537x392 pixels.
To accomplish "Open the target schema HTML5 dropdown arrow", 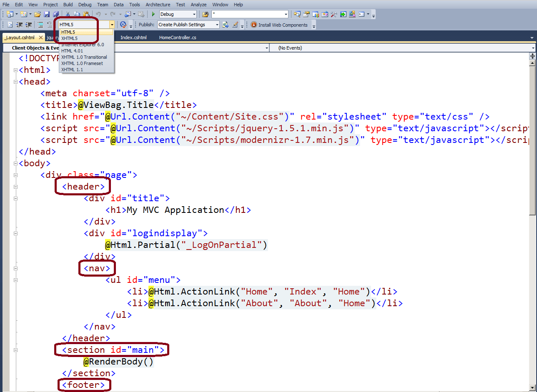I will point(112,25).
